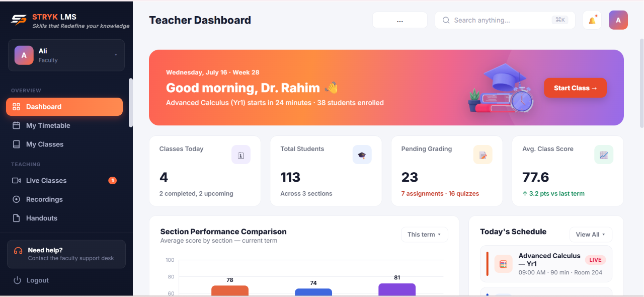Click the 3.2 pts vs last term text
Viewport: 644px width, 297px height.
click(553, 193)
